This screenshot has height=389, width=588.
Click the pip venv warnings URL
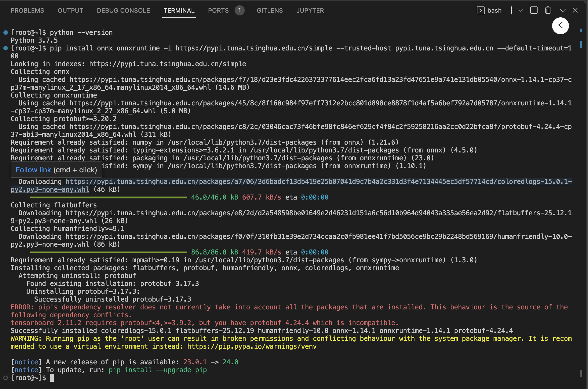tap(252, 346)
